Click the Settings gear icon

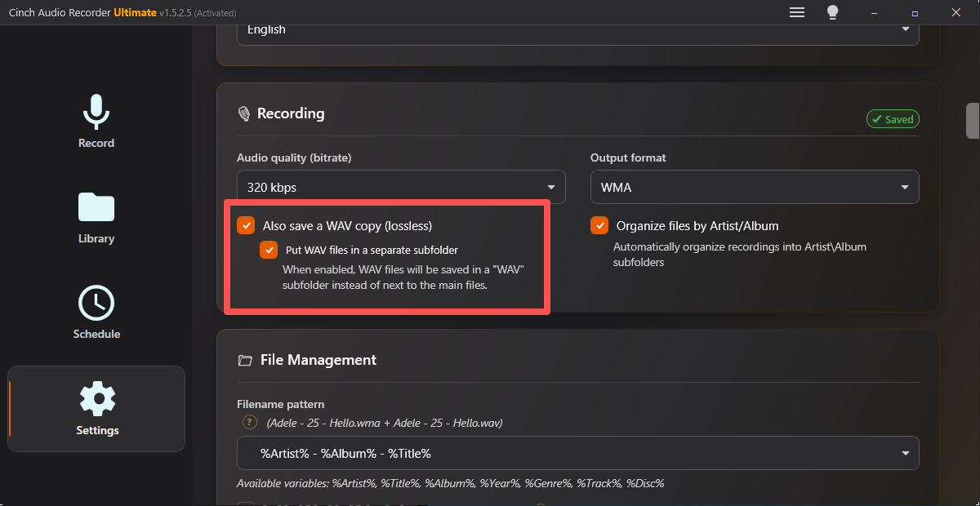(97, 399)
